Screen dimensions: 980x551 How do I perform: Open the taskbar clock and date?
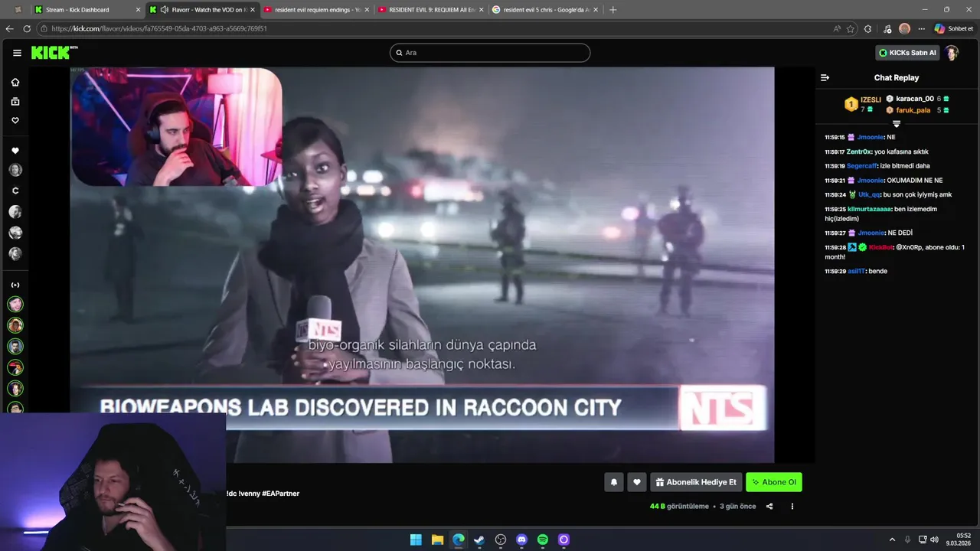(x=959, y=540)
